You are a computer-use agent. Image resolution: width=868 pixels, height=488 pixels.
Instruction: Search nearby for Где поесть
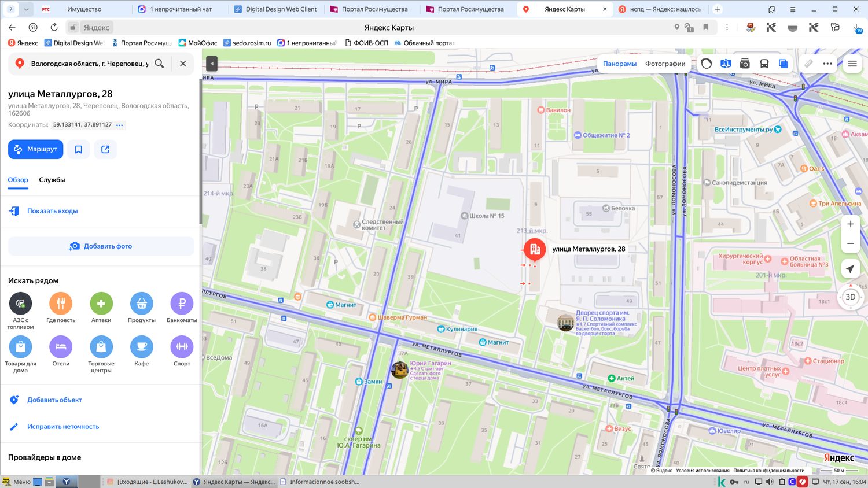(x=61, y=308)
